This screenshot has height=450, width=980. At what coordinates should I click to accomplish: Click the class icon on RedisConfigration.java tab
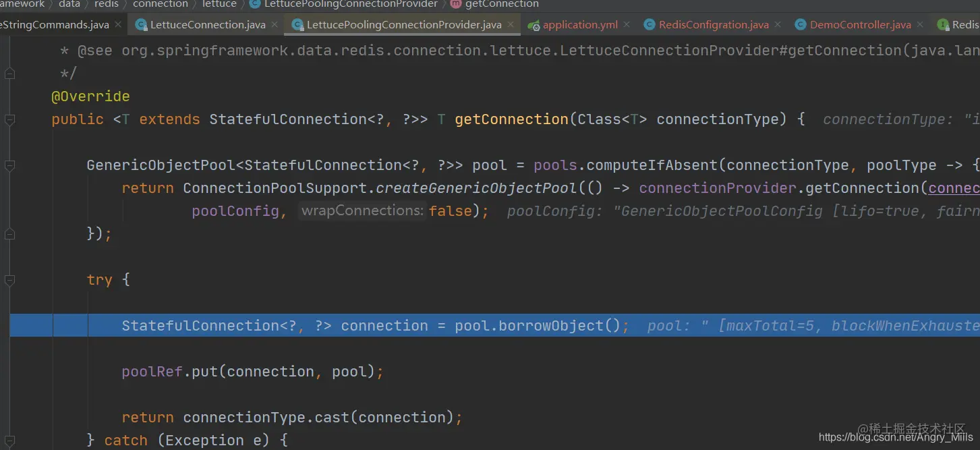coord(650,25)
